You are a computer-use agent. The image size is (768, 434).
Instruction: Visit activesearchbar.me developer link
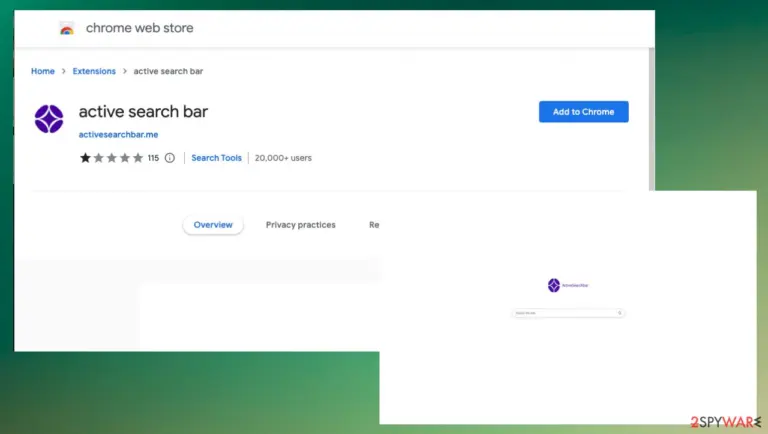(x=119, y=134)
